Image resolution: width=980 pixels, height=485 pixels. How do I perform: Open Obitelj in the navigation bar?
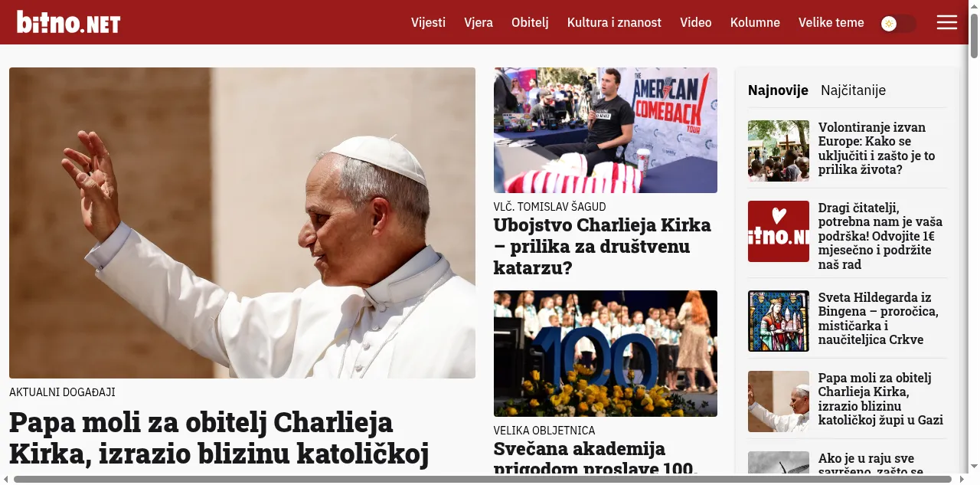pos(530,22)
